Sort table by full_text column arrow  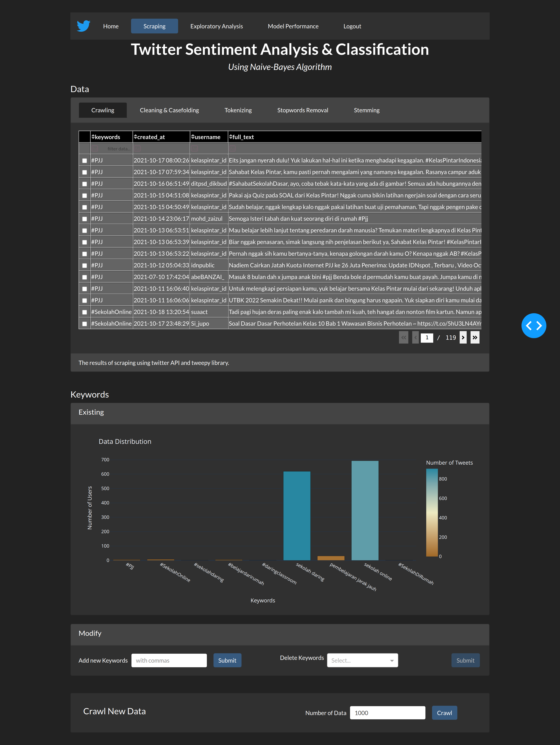[x=231, y=137]
